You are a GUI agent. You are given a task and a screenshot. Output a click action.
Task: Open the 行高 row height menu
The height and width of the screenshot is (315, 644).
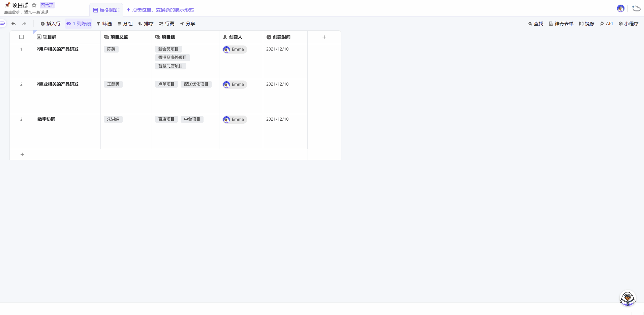(x=166, y=24)
